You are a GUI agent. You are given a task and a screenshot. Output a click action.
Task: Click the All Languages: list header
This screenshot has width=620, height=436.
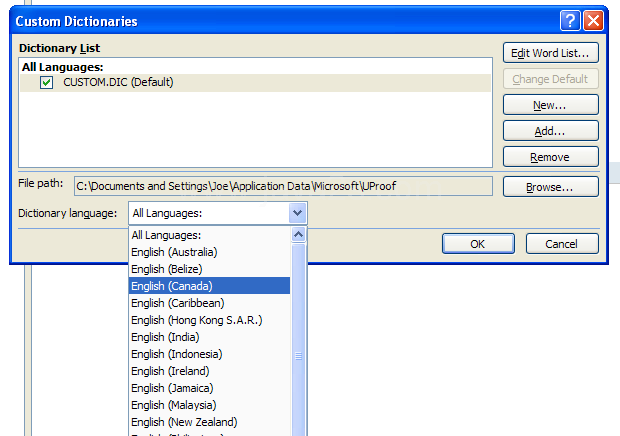click(x=62, y=67)
